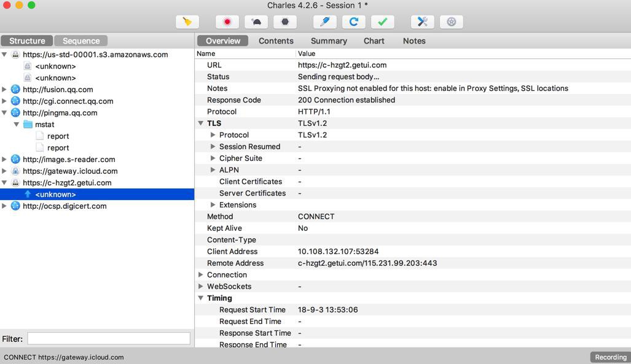The width and height of the screenshot is (631, 364).
Task: Toggle throttling with the turtle icon
Action: point(256,21)
